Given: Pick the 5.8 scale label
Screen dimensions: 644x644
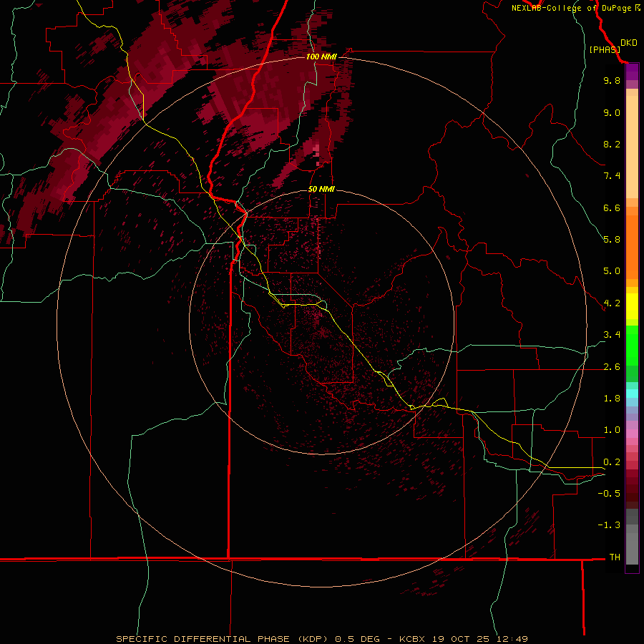Looking at the screenshot, I should 612,240.
